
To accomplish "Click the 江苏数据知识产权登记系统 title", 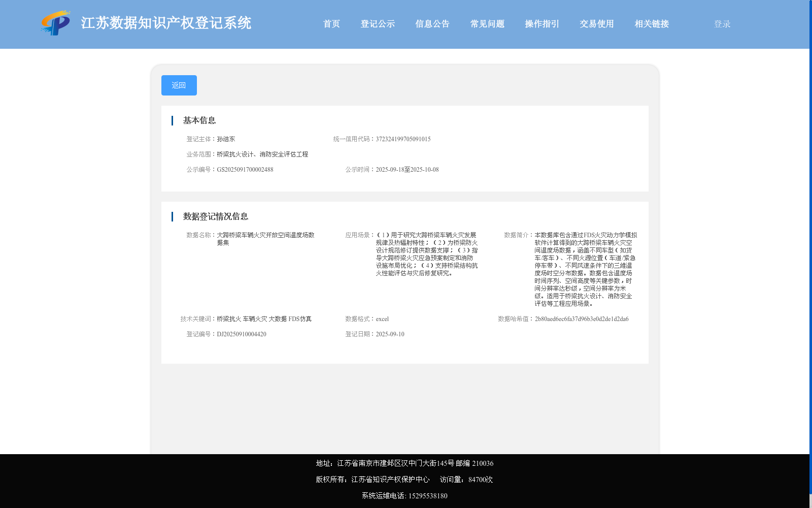I will click(166, 23).
